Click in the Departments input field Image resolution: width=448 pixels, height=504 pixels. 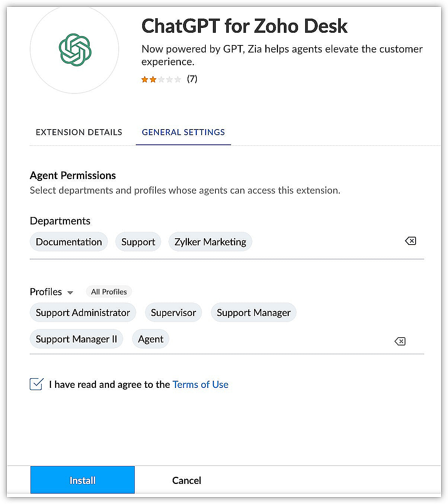tap(327, 242)
